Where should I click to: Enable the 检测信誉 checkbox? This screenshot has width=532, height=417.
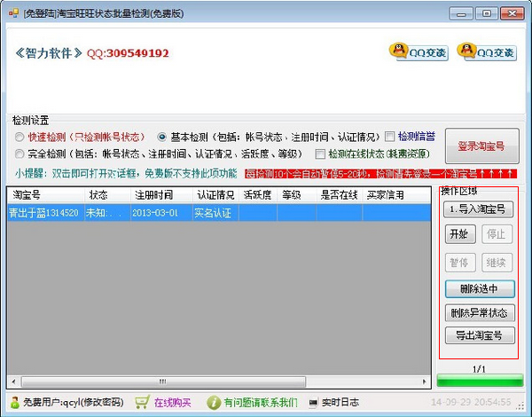tap(389, 137)
